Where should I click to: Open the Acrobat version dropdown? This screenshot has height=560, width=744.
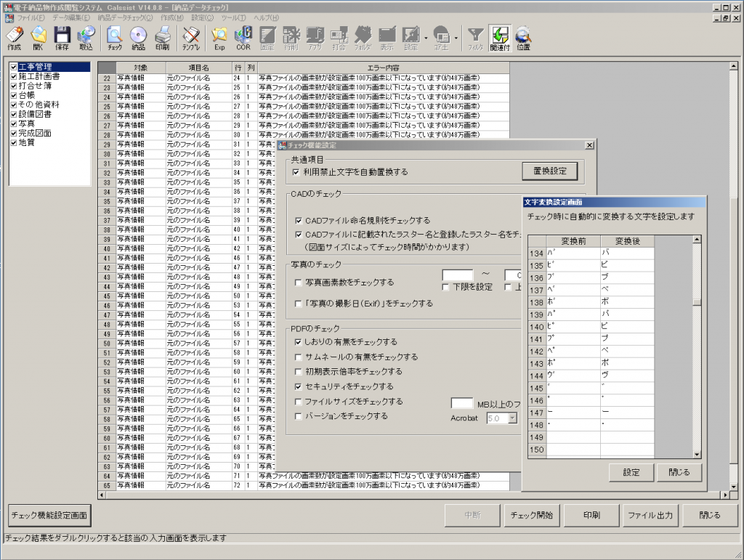point(512,418)
